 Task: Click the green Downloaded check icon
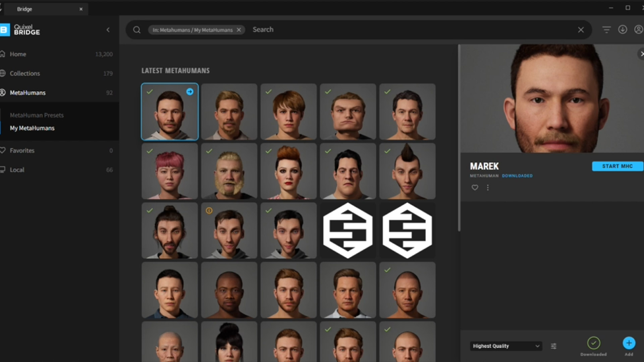(x=593, y=343)
